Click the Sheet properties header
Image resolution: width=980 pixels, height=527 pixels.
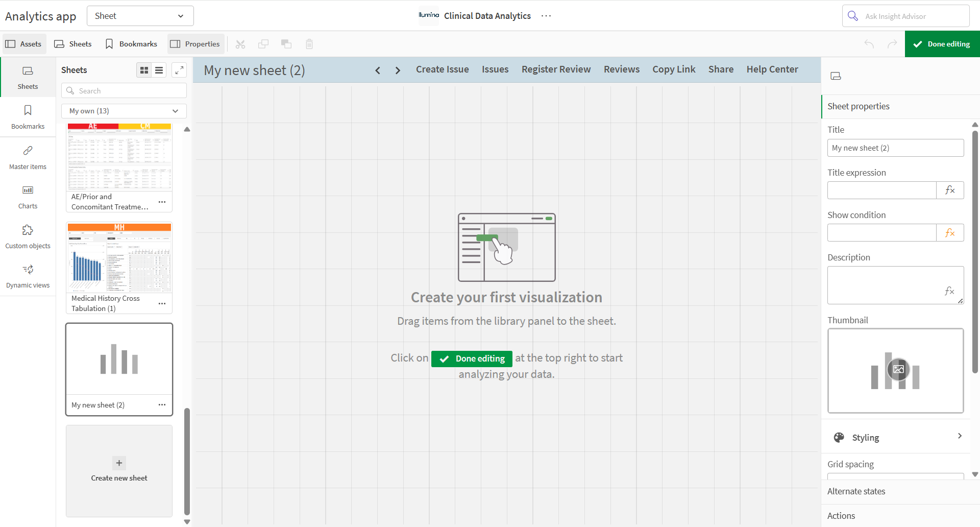click(900, 106)
